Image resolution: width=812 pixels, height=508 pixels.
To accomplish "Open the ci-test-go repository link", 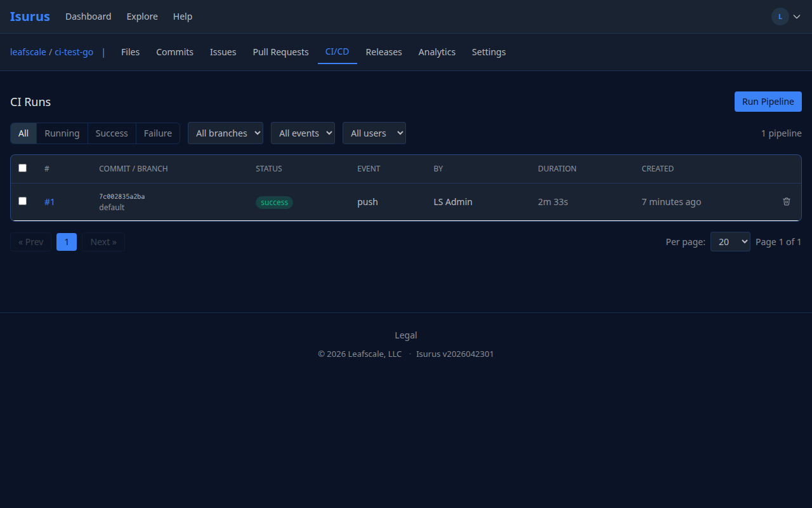I will point(74,52).
